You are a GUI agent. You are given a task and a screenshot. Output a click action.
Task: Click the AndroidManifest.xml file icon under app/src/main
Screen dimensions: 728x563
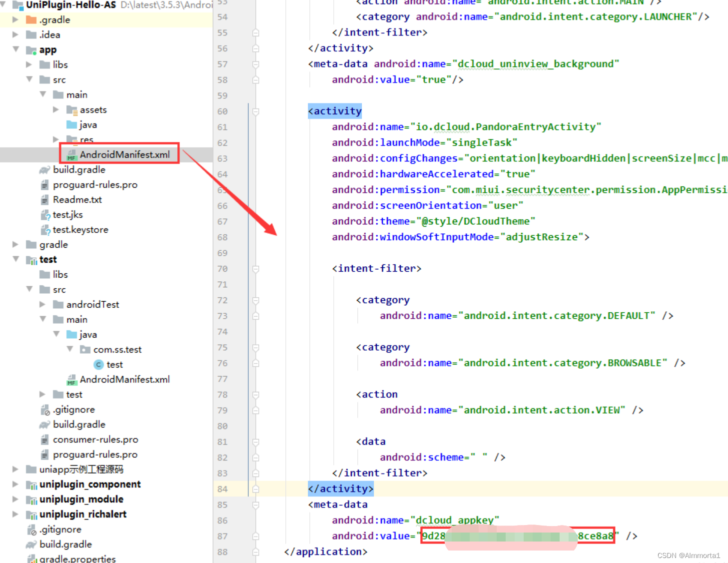[x=72, y=155]
